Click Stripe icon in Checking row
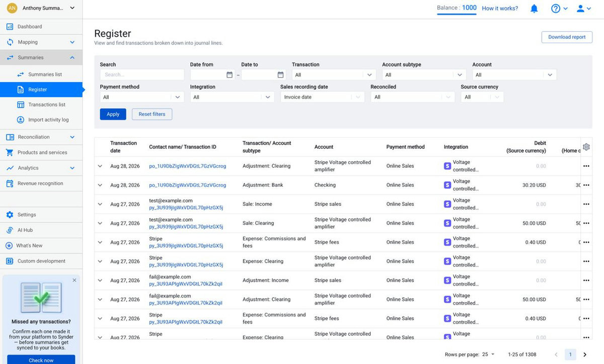 [x=447, y=185]
